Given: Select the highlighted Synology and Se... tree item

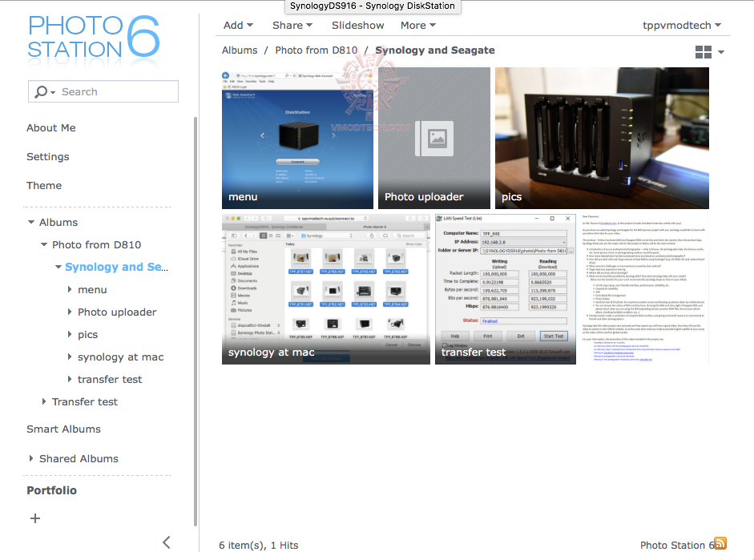Looking at the screenshot, I should pyautogui.click(x=116, y=267).
